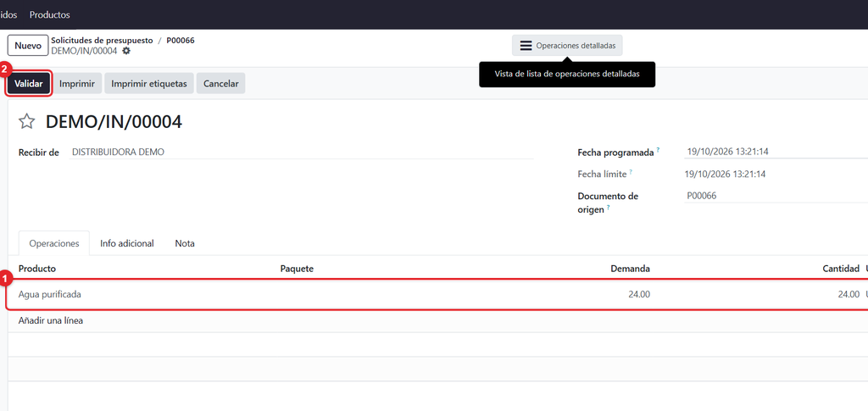The width and height of the screenshot is (868, 411).
Task: Open the gear actions menu beside DEMO/IN/00004
Action: click(126, 51)
